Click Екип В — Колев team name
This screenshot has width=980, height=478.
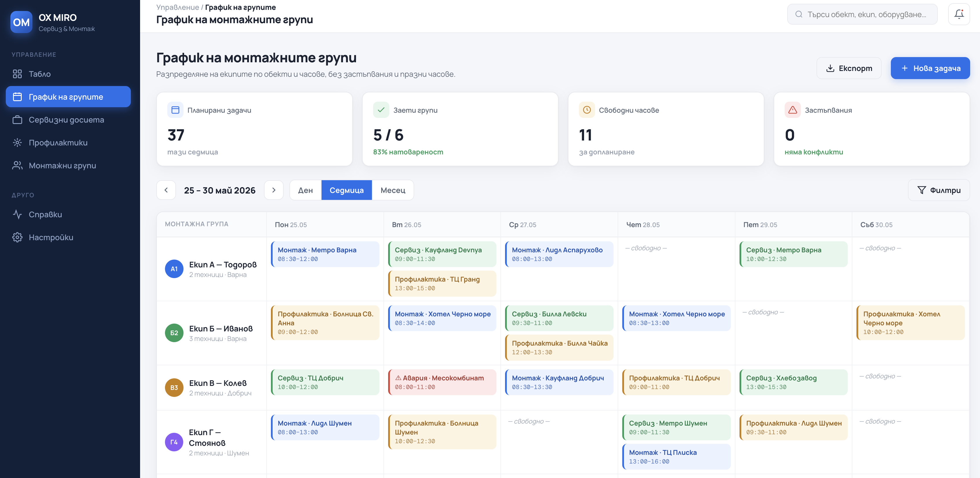[x=218, y=383]
